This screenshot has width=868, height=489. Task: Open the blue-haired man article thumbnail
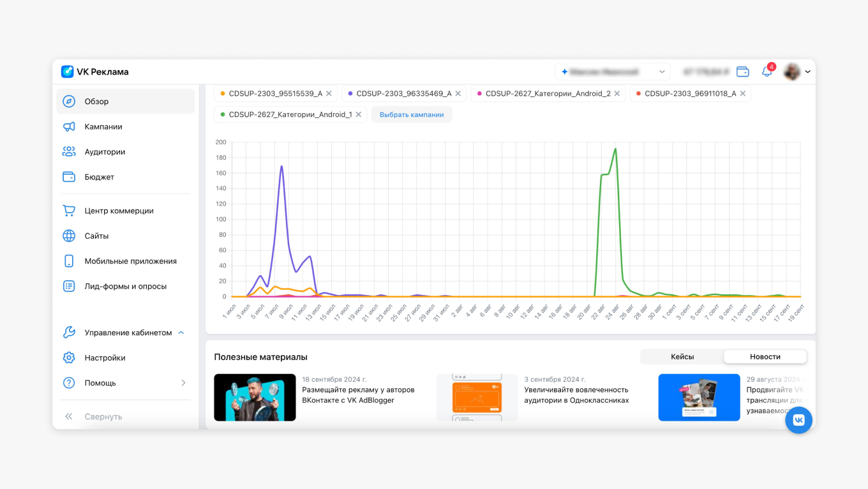click(255, 397)
